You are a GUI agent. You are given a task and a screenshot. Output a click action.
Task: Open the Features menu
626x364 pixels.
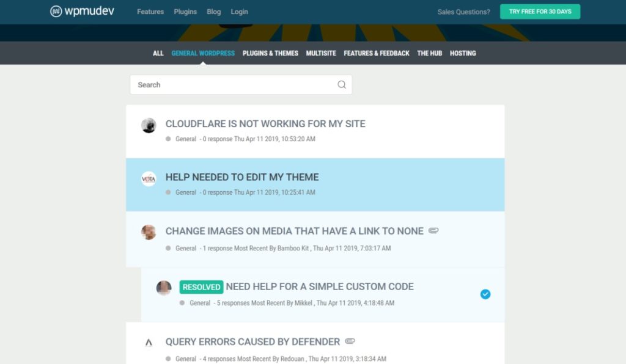(150, 11)
